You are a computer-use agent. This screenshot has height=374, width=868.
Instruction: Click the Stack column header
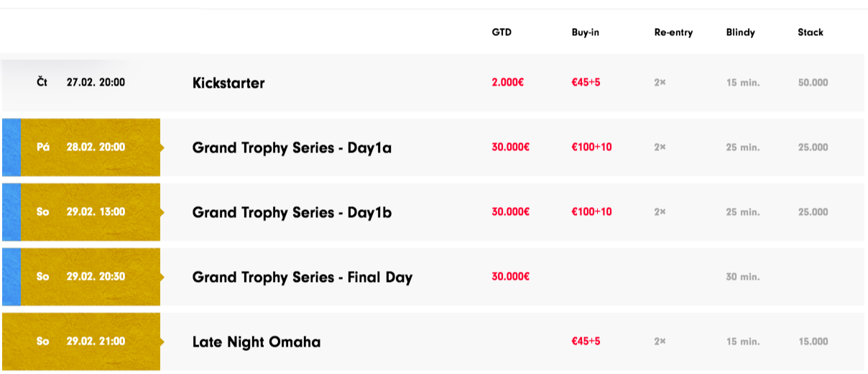(811, 32)
